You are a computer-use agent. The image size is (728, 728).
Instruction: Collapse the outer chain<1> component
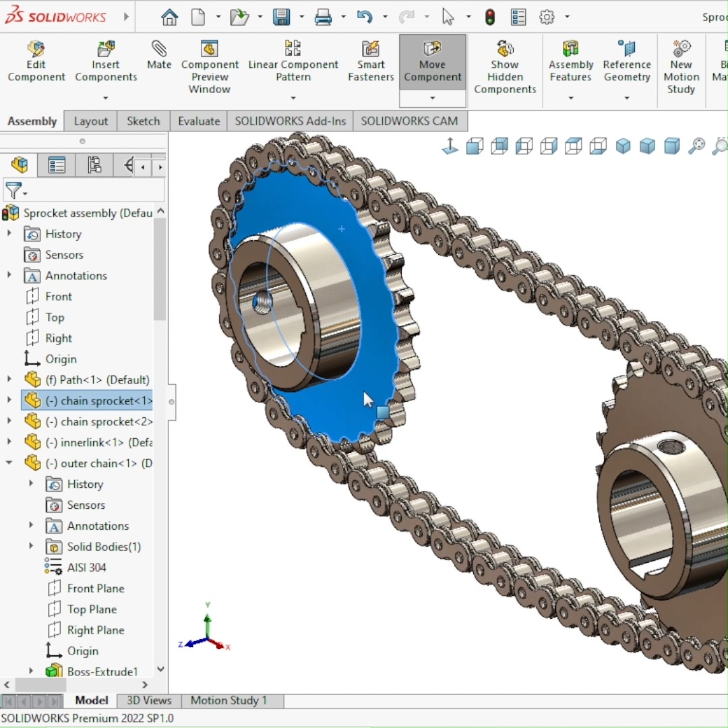point(9,462)
